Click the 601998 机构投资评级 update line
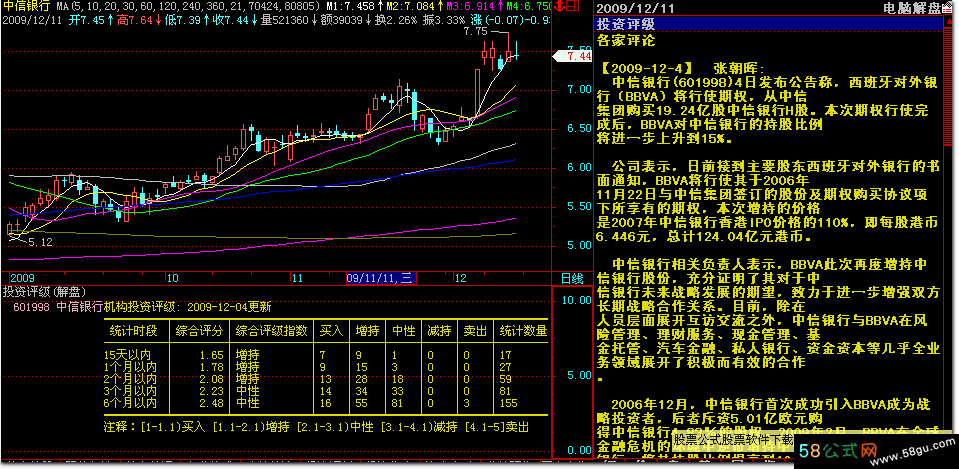Viewport: 959px width, 469px height. 143,307
